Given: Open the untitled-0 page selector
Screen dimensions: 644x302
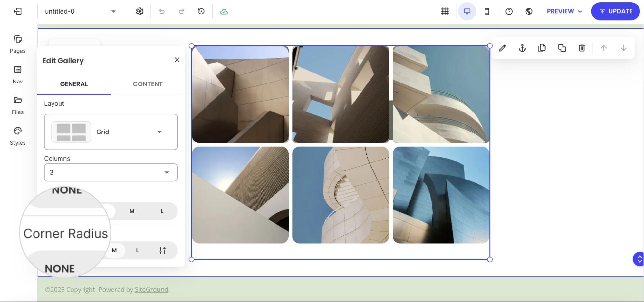Looking at the screenshot, I should click(80, 11).
